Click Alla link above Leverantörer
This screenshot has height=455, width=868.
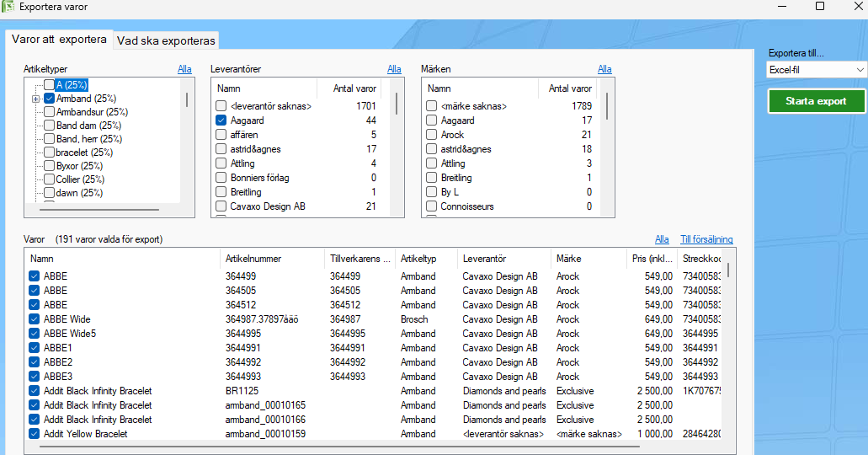pos(394,69)
